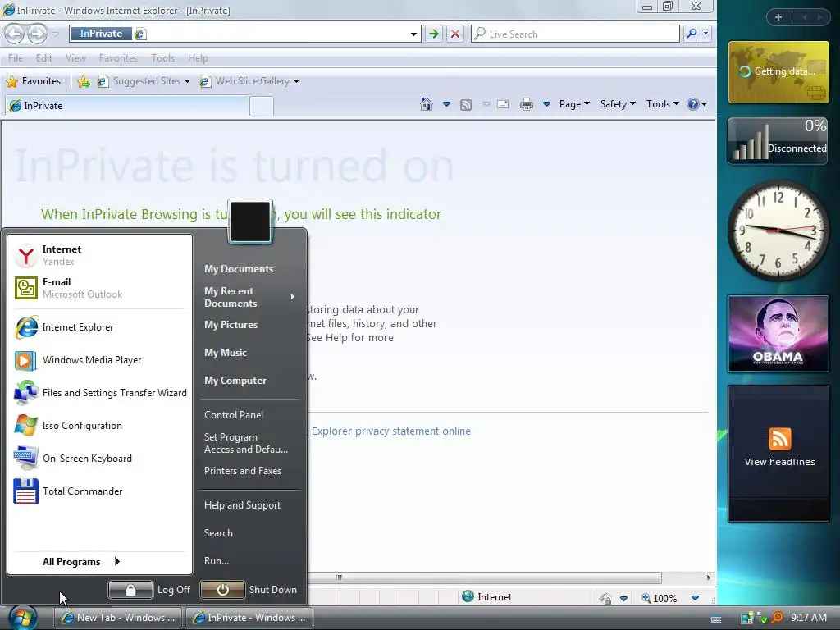Open My Music folder
The height and width of the screenshot is (630, 840).
pos(226,353)
